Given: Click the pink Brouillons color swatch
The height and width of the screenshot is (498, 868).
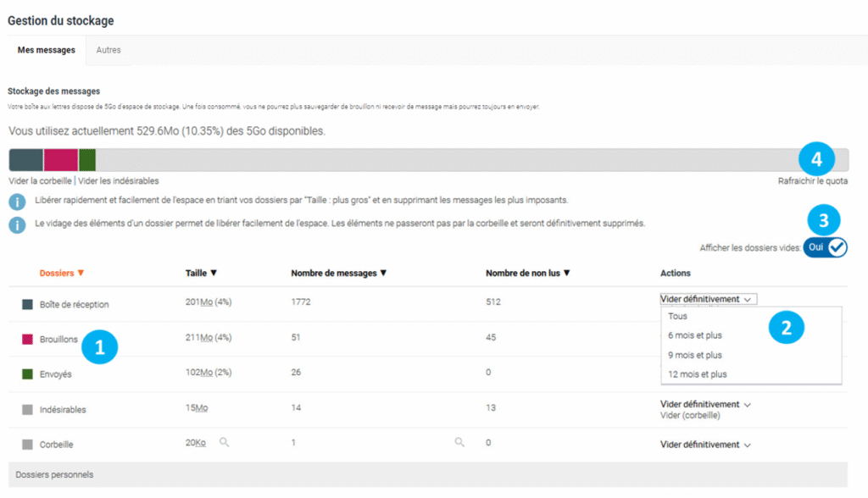Looking at the screenshot, I should (26, 340).
